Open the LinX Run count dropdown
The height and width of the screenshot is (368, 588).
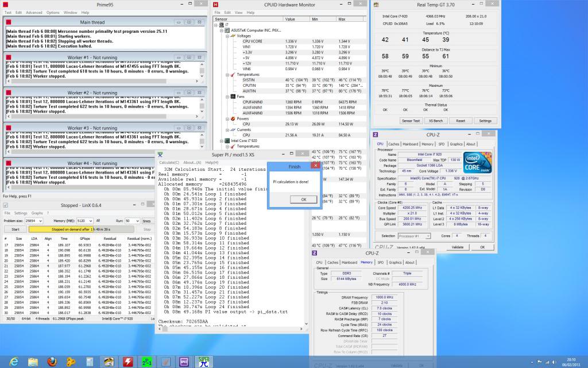click(137, 221)
